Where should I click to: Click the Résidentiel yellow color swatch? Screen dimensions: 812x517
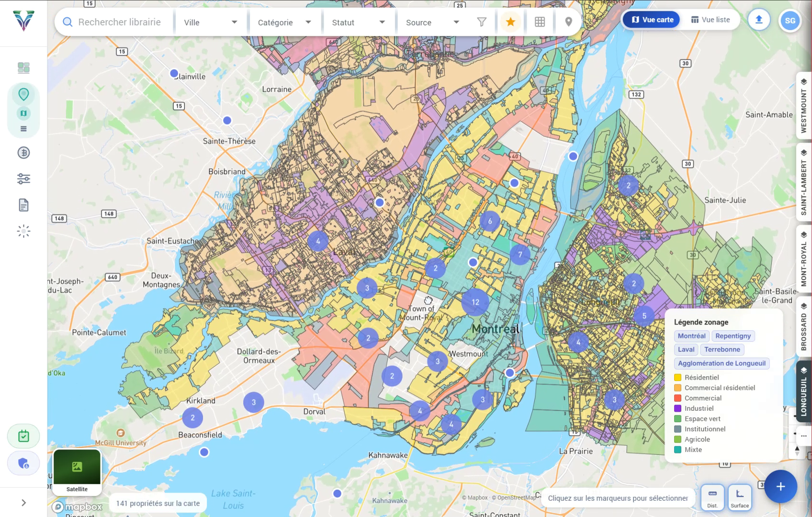(677, 378)
